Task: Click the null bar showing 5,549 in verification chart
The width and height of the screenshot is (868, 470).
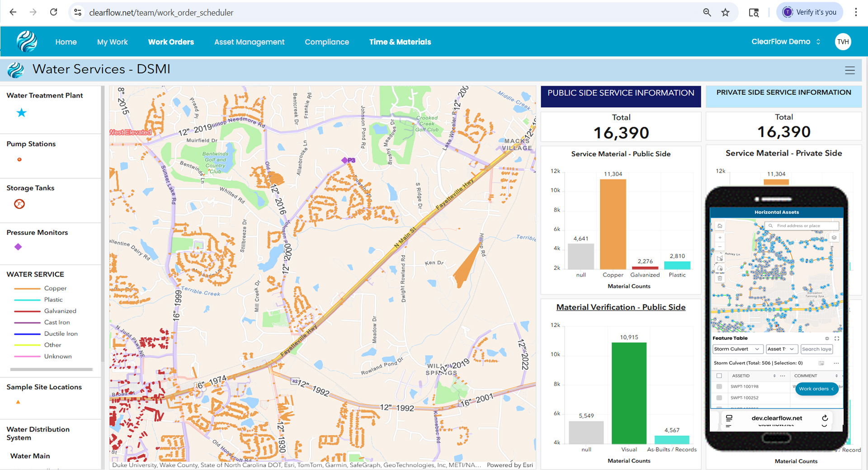Action: coord(586,432)
